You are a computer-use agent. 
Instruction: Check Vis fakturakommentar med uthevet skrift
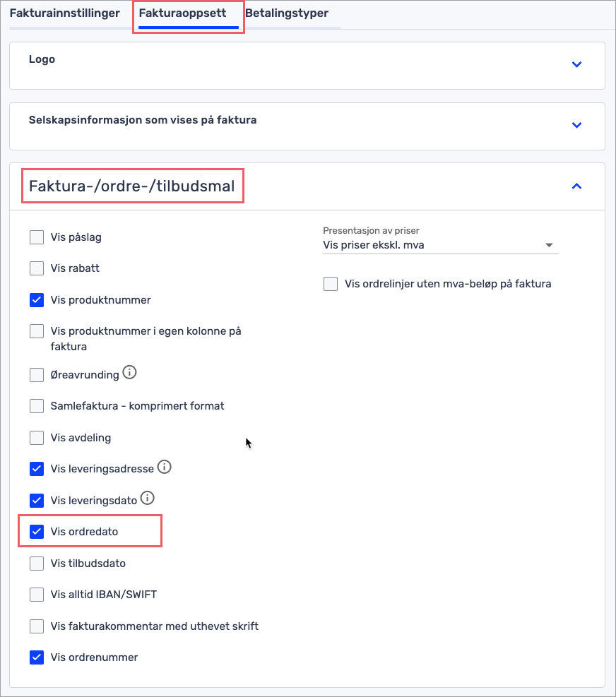pyautogui.click(x=37, y=626)
